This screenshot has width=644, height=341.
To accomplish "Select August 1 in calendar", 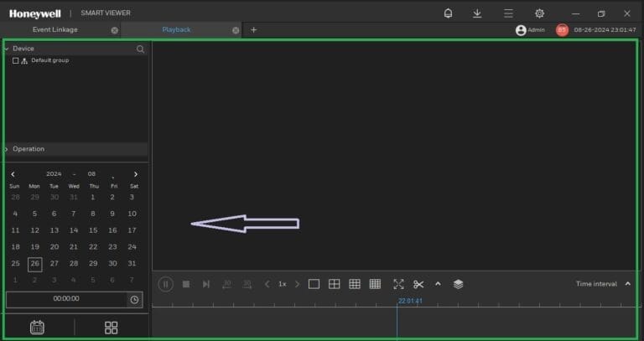I will (93, 198).
